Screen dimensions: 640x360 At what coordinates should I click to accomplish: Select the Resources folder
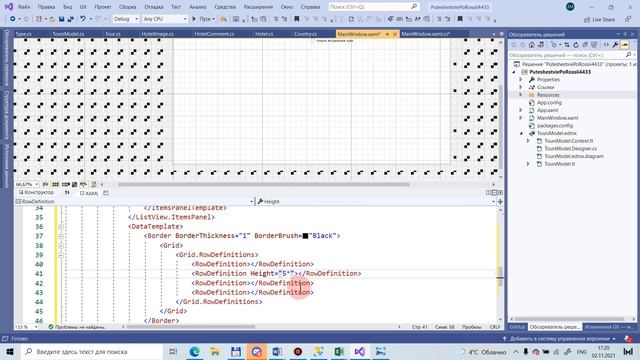pyautogui.click(x=548, y=95)
